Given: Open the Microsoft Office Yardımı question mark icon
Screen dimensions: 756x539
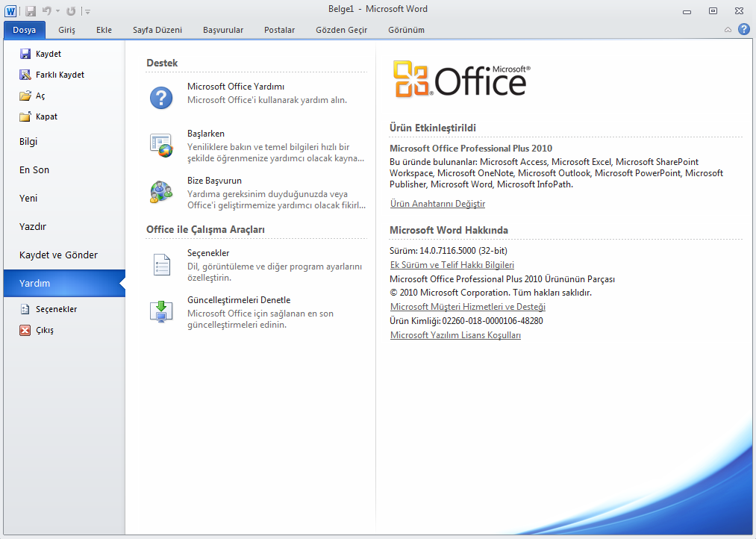Looking at the screenshot, I should click(161, 98).
